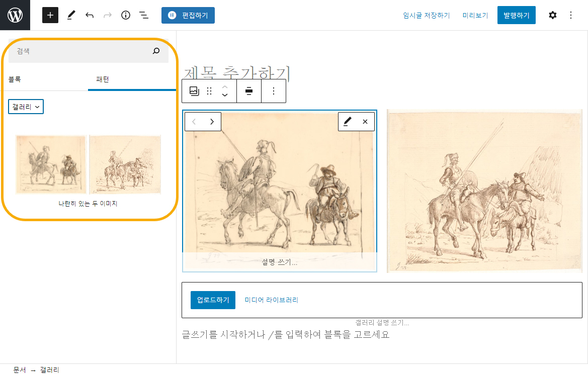Open the WordPress logo menu
The height and width of the screenshot is (376, 588).
click(15, 15)
